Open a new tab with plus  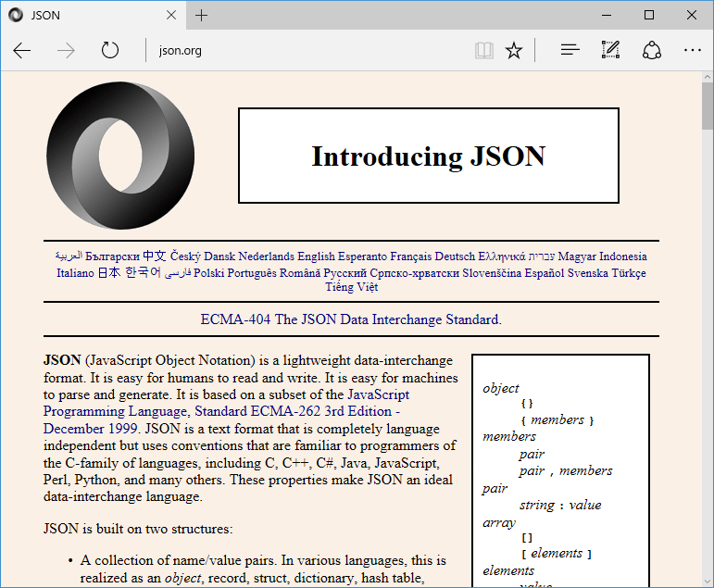pos(201,15)
